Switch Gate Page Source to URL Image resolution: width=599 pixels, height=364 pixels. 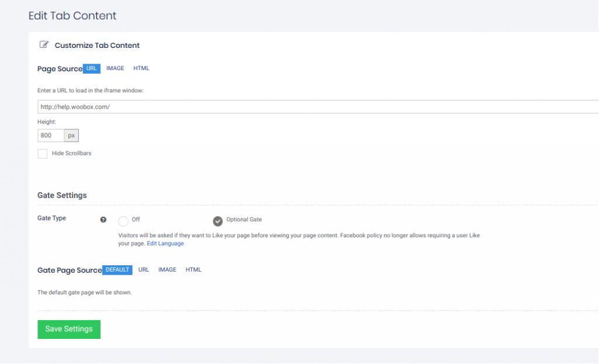(144, 270)
